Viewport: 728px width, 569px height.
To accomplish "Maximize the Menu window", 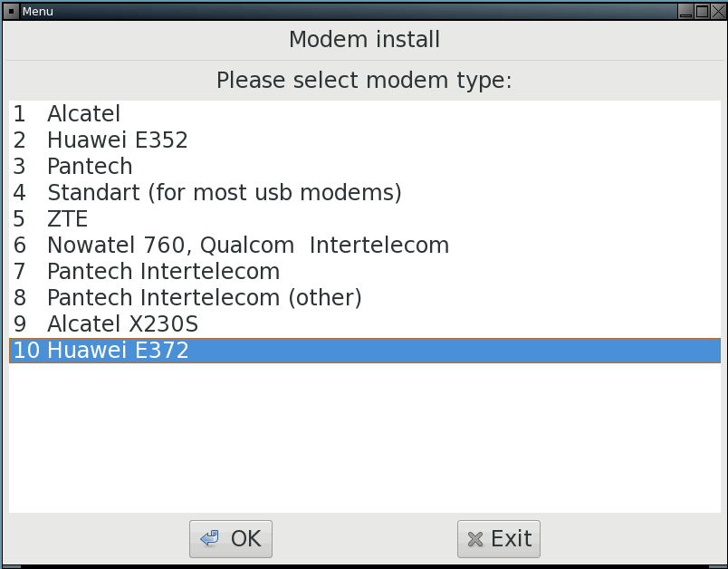I will coord(701,11).
